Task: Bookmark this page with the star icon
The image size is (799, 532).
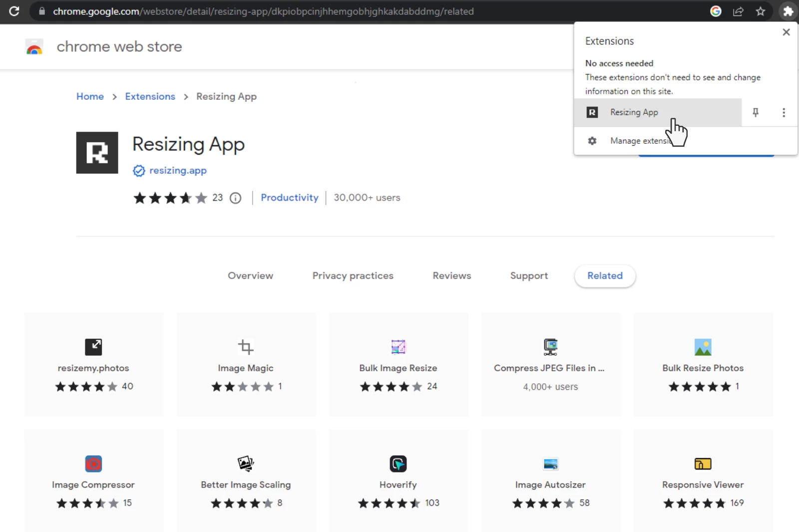Action: pos(761,11)
